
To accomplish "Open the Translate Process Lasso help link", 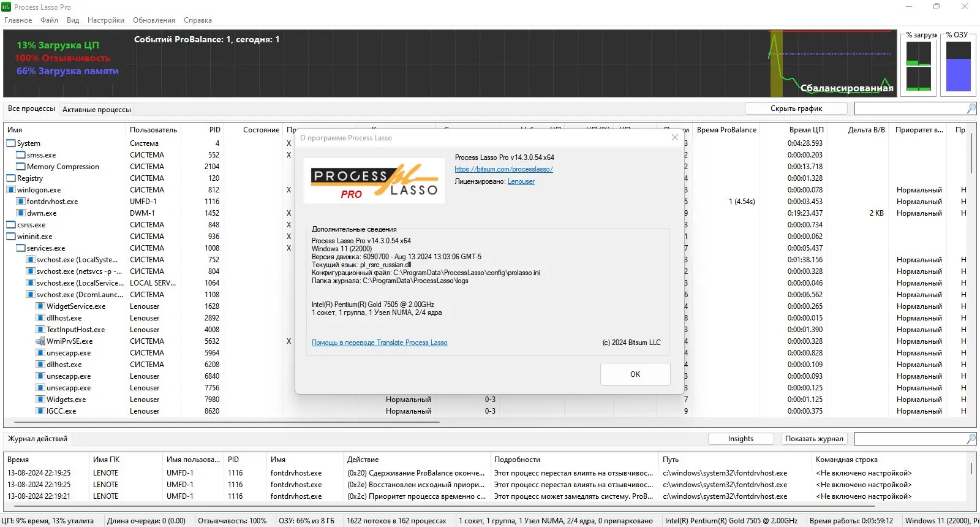I will pos(380,343).
